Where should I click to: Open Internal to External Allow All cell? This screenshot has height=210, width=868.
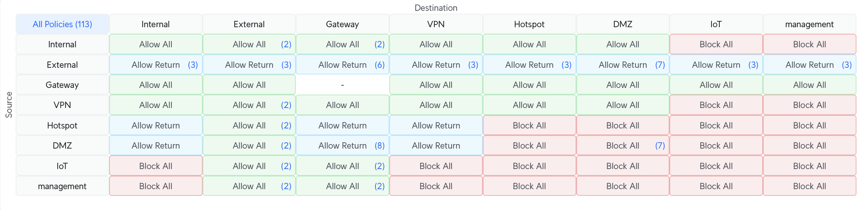coord(249,44)
